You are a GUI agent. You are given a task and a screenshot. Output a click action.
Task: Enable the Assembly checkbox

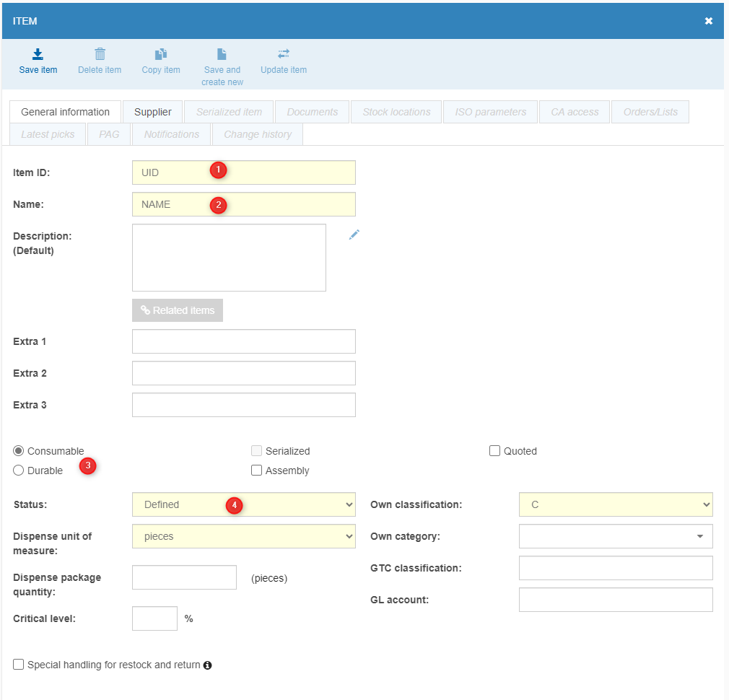click(257, 471)
